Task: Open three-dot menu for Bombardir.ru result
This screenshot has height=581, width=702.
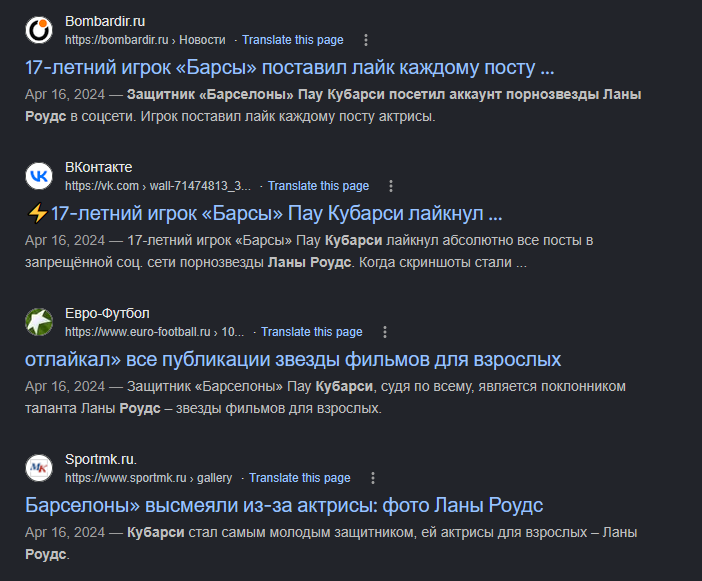Action: click(x=366, y=40)
